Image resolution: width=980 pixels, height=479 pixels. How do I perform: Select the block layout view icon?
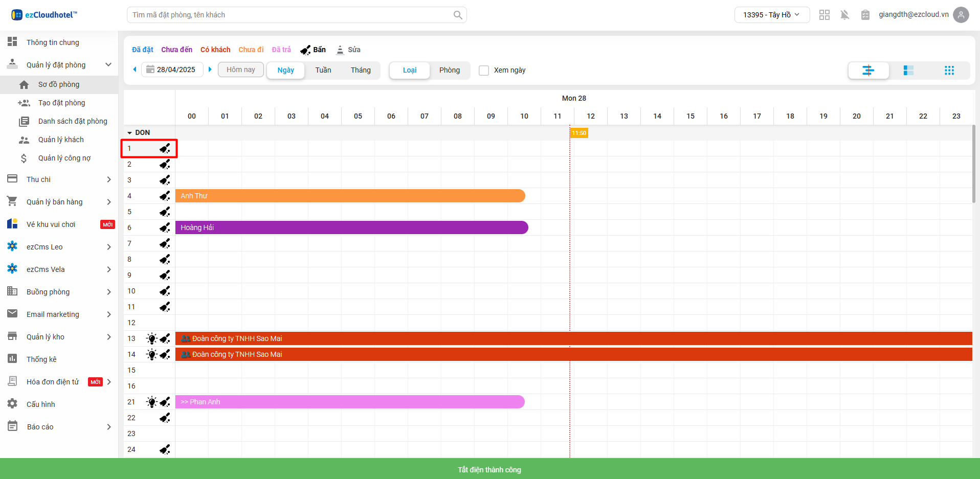908,71
